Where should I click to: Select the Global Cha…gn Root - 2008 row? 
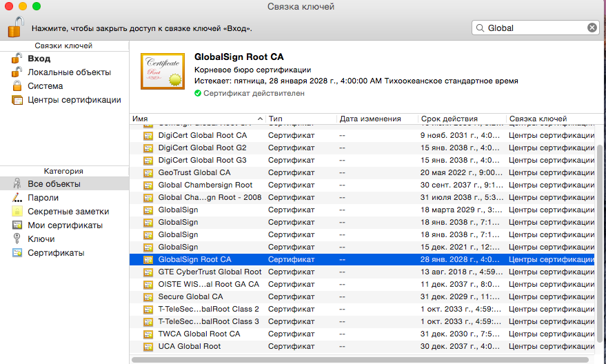[362, 197]
